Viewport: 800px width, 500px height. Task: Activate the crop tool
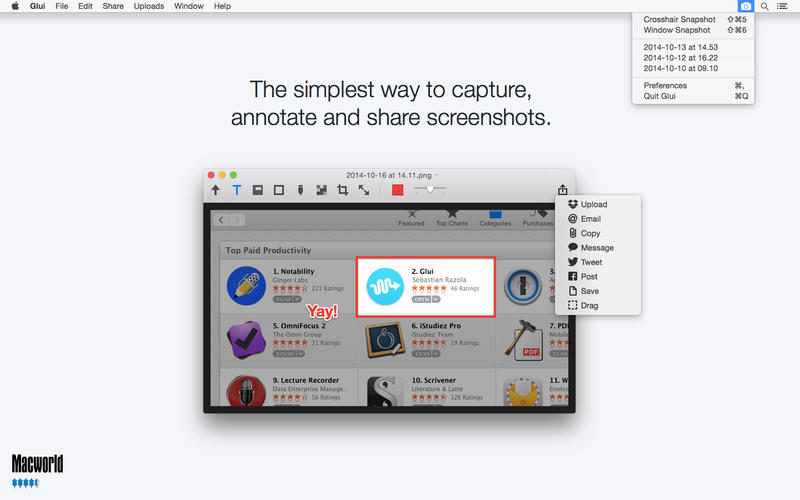pos(343,190)
